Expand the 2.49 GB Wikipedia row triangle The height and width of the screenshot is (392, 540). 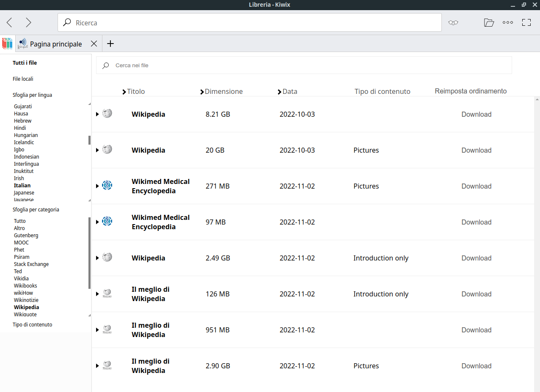coord(97,258)
